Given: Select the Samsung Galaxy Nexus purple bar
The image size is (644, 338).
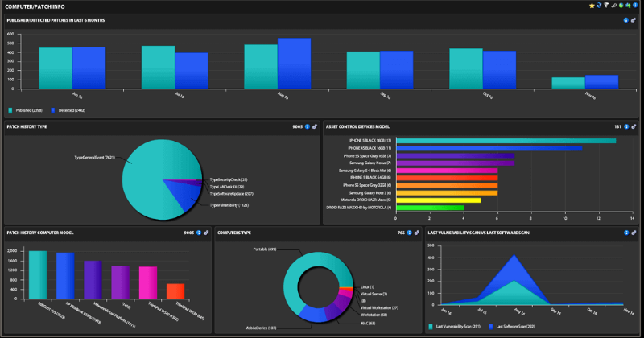Looking at the screenshot, I should pyautogui.click(x=456, y=163).
